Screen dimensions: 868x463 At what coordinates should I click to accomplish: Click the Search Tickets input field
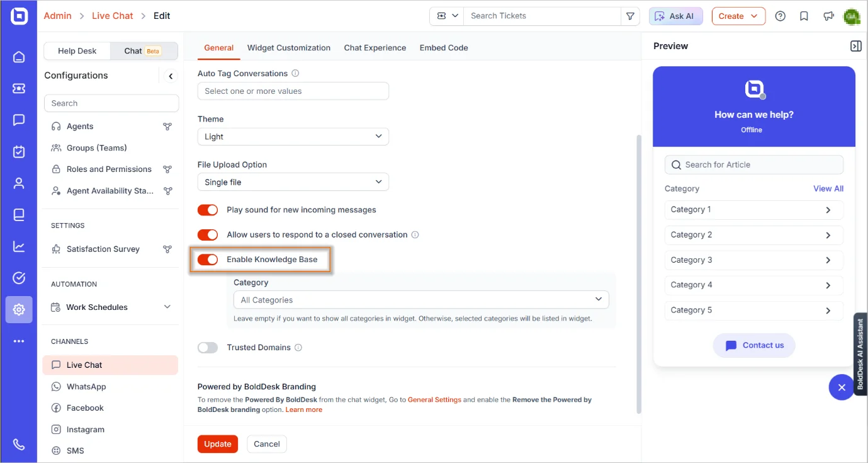(x=542, y=16)
